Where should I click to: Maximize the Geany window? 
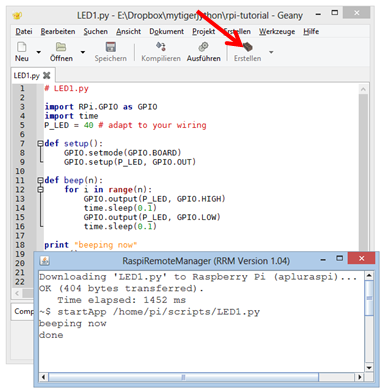tap(334, 13)
